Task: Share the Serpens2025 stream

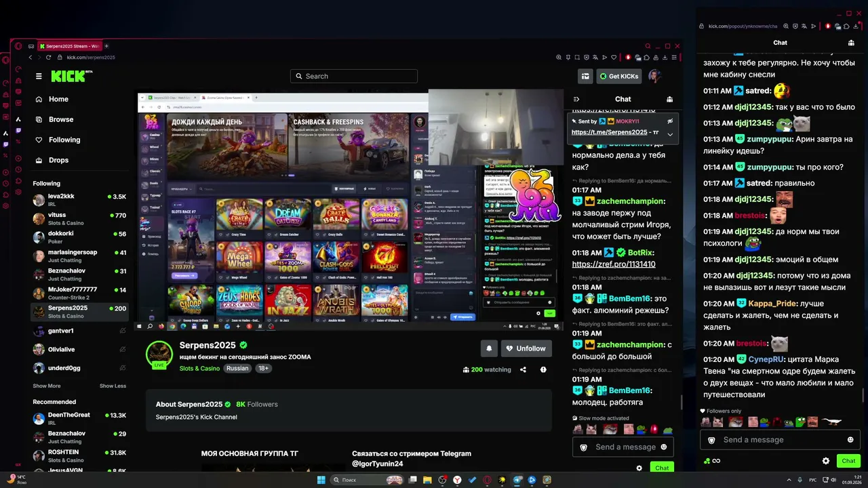Action: pyautogui.click(x=523, y=369)
